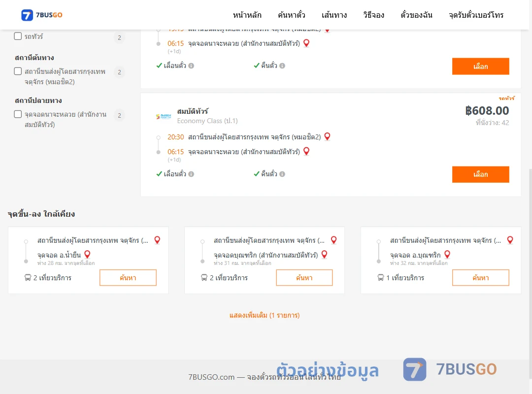This screenshot has width=532, height=394.
Task: Click ค้นหา in จุดจอดบุณฑริก (สำนักงานสมบัติทัวร์) card
Action: coord(304,278)
